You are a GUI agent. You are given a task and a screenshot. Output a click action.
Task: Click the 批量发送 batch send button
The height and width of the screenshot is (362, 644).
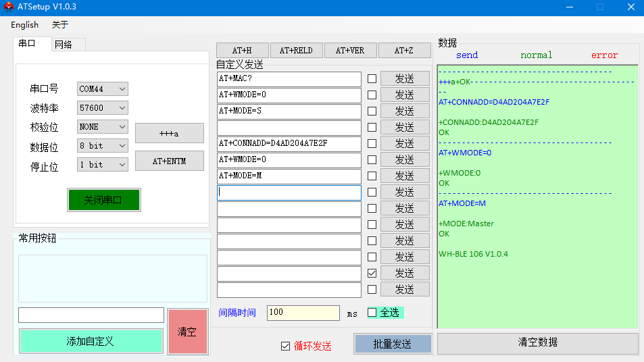click(392, 344)
